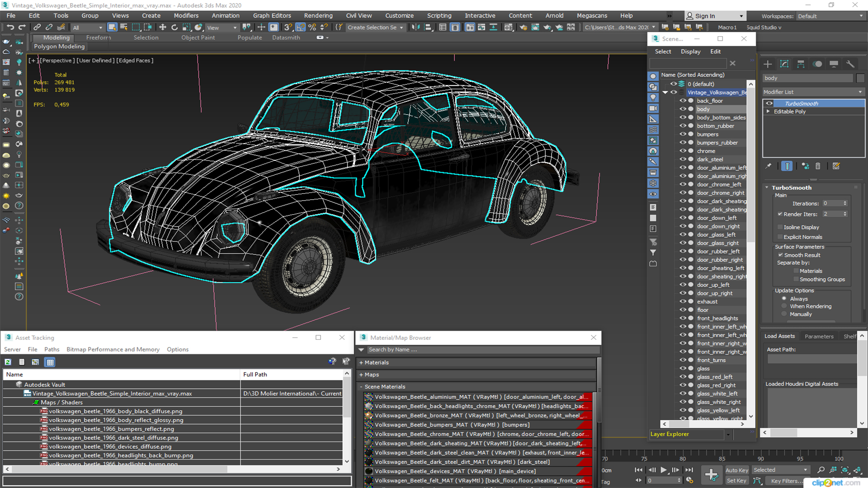Click the Set Key button

[x=736, y=481]
